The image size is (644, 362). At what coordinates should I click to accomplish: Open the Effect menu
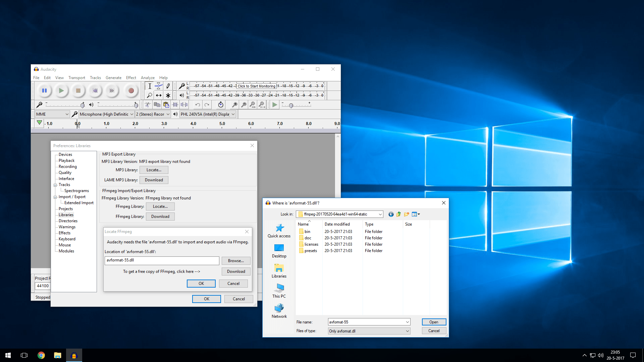click(131, 77)
